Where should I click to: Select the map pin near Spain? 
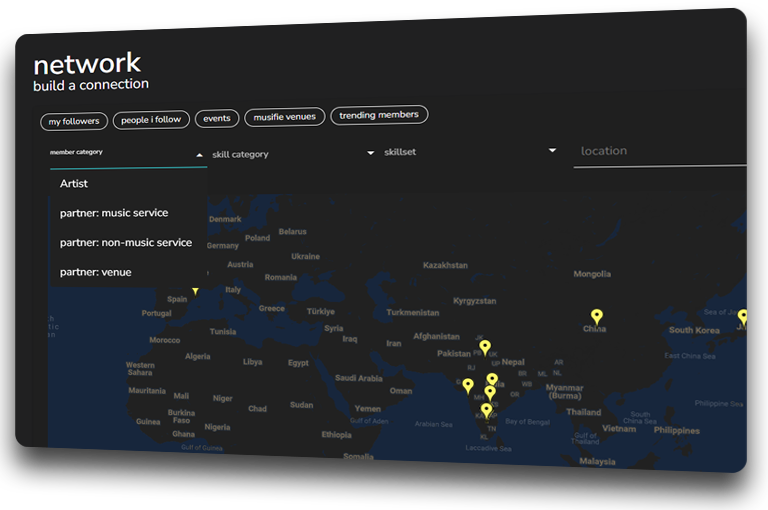pos(195,291)
